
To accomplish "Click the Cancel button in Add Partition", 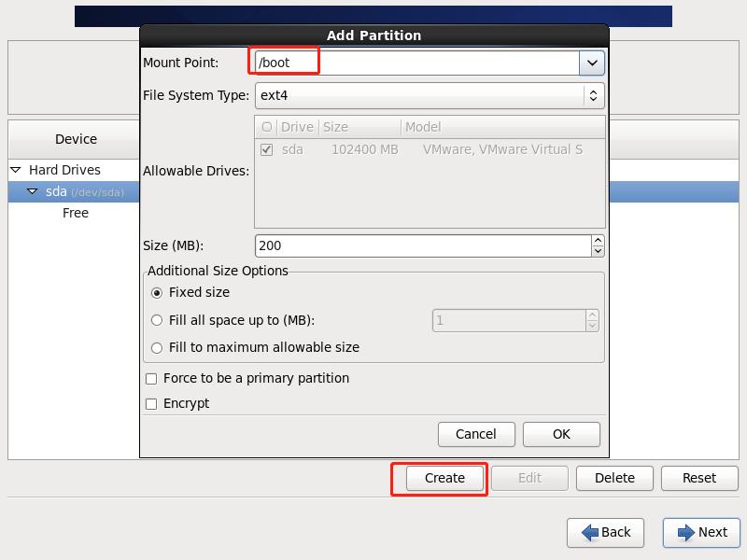I will click(x=476, y=434).
